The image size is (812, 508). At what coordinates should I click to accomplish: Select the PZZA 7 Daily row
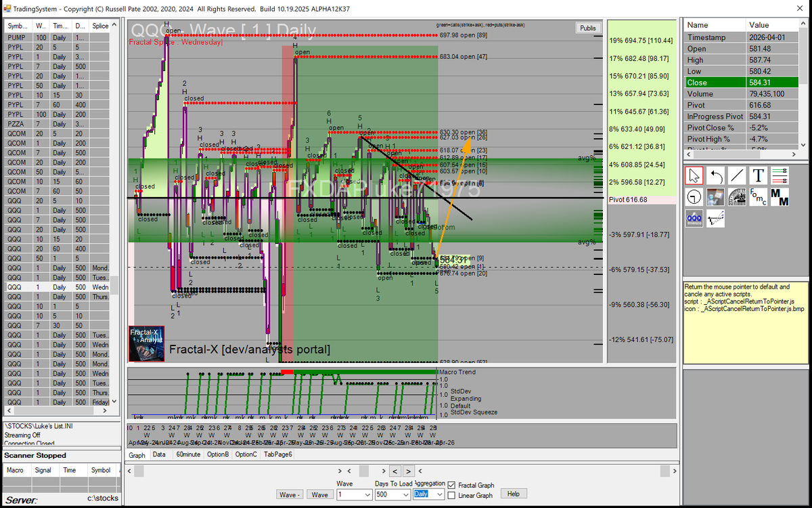(58, 124)
